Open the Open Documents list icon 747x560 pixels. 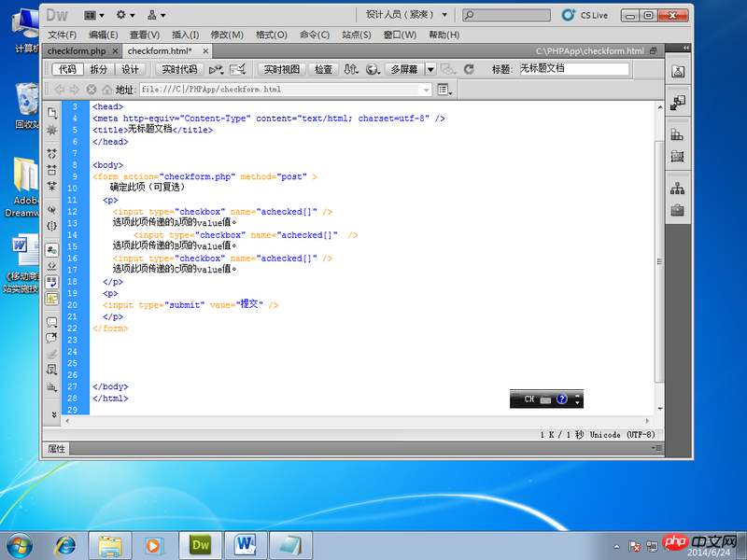pyautogui.click(x=52, y=113)
